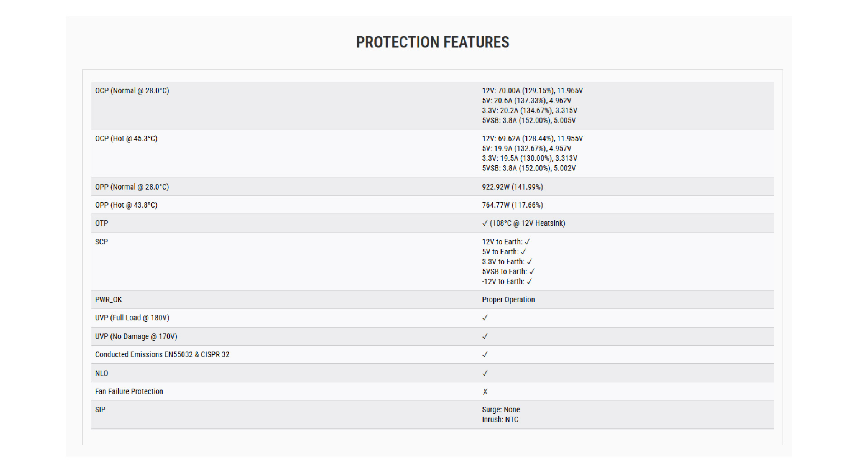Click the PWR_OK row label
The width and height of the screenshot is (868, 471).
tap(108, 300)
